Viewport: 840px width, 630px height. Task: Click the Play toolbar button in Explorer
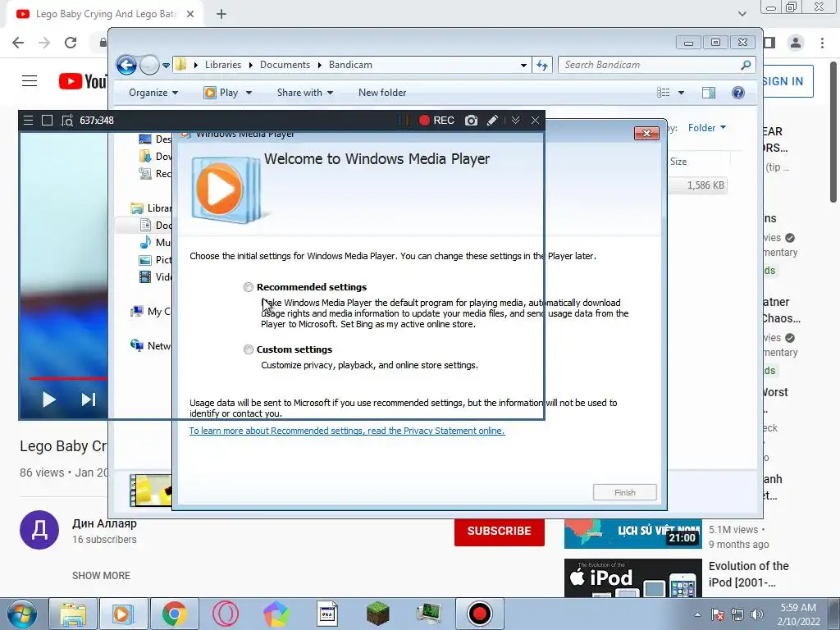point(221,93)
